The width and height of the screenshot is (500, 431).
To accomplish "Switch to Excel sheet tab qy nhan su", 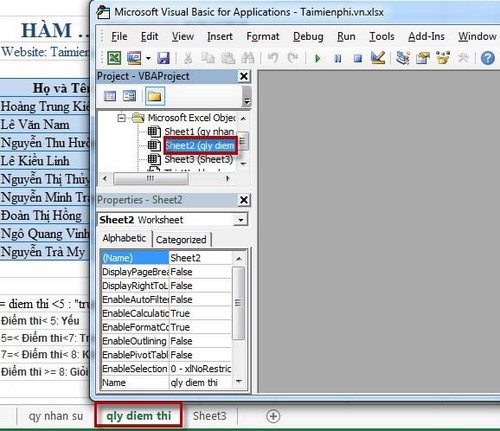I will click(56, 416).
